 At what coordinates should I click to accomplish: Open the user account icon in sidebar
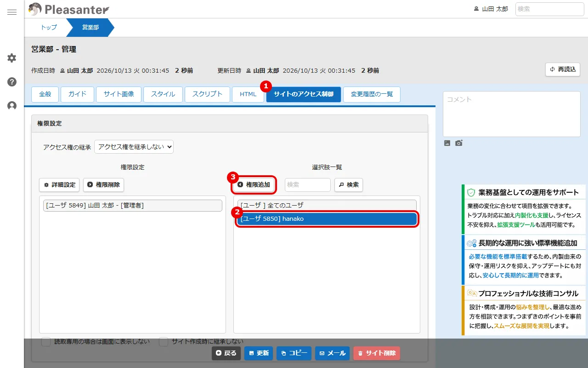point(12,106)
